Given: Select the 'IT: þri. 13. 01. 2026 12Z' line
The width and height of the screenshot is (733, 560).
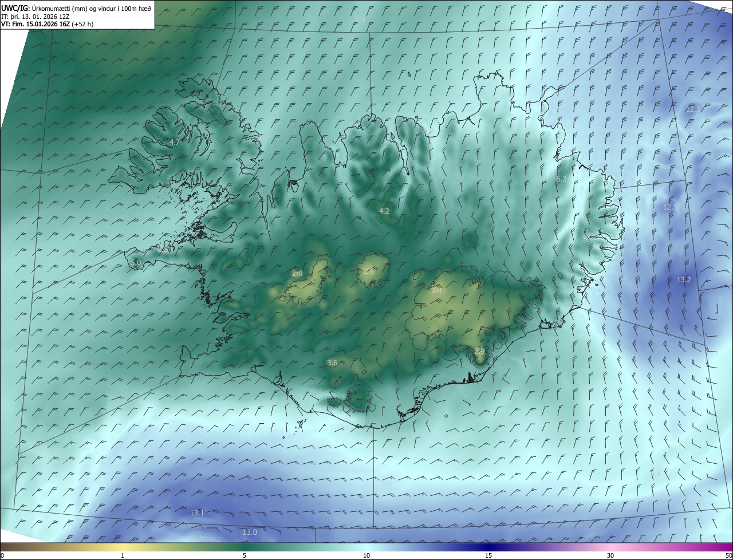Looking at the screenshot, I should tap(36, 16).
